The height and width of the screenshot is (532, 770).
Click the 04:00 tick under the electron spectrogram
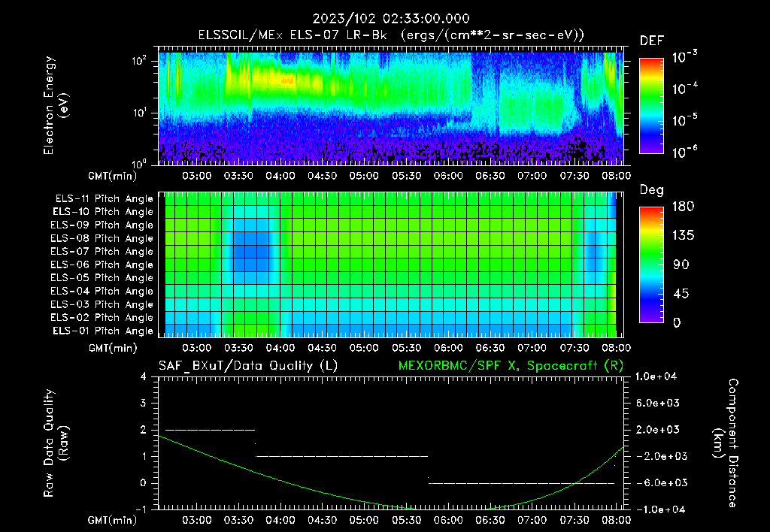(280, 176)
